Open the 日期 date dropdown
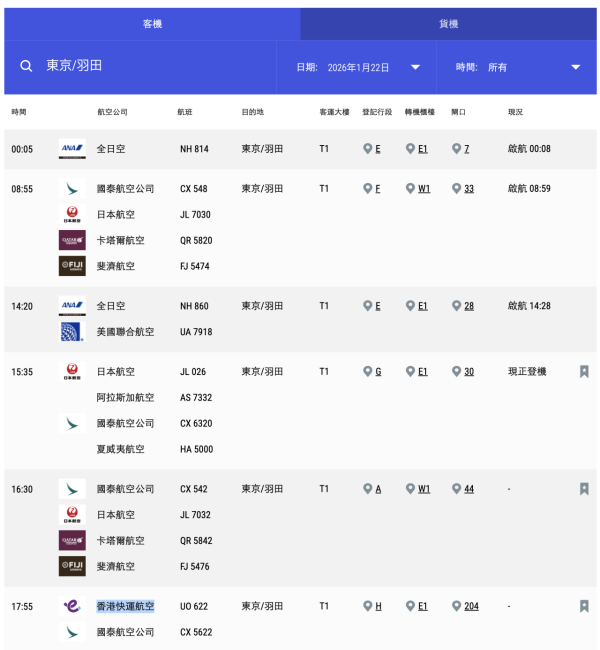600x650 pixels. 357,67
